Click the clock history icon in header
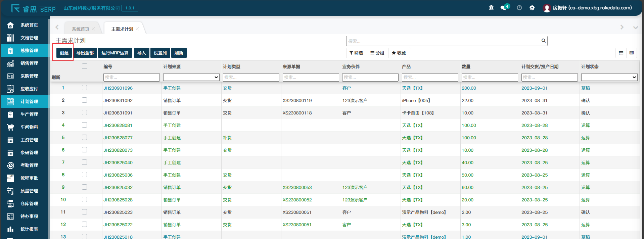644x239 pixels. (519, 8)
